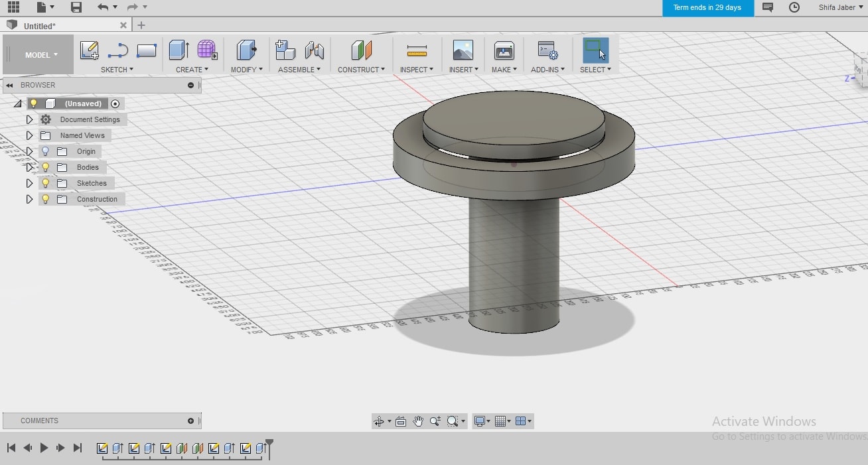The width and height of the screenshot is (868, 465).
Task: Collapse the Browser panel with double arrows
Action: tap(10, 85)
